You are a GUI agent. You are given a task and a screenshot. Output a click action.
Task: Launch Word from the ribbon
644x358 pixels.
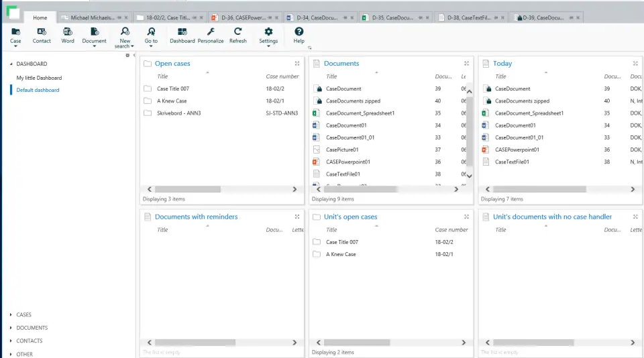click(x=67, y=36)
